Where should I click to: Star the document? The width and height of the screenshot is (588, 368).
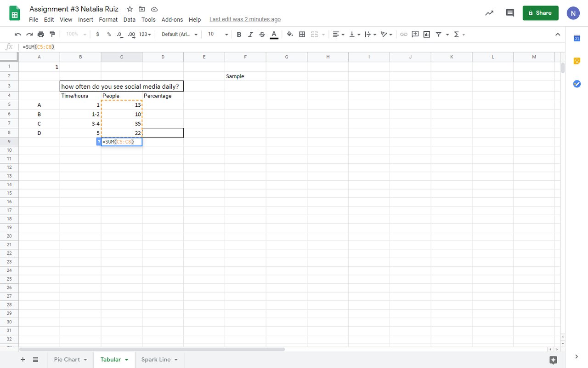(x=130, y=9)
